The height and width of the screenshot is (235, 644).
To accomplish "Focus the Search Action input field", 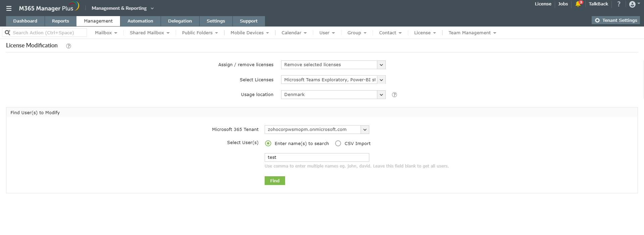I will tap(44, 33).
